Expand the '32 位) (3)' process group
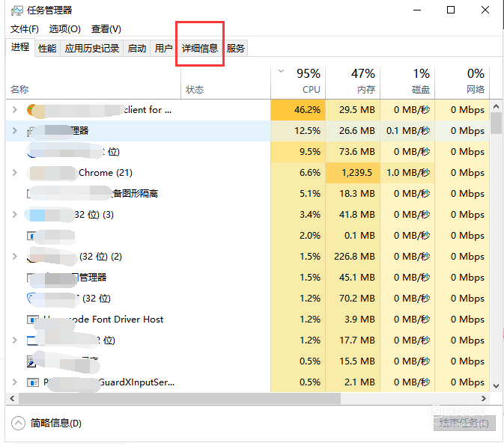The image size is (504, 446). [14, 215]
